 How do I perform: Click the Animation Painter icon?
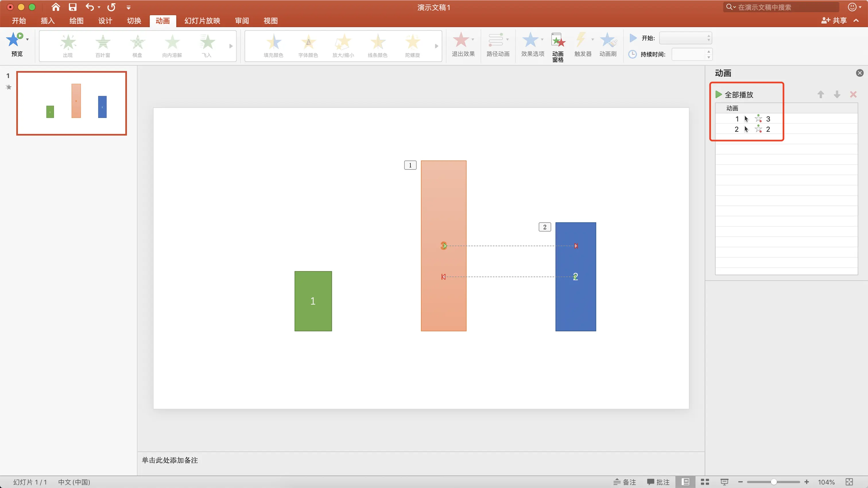point(608,40)
